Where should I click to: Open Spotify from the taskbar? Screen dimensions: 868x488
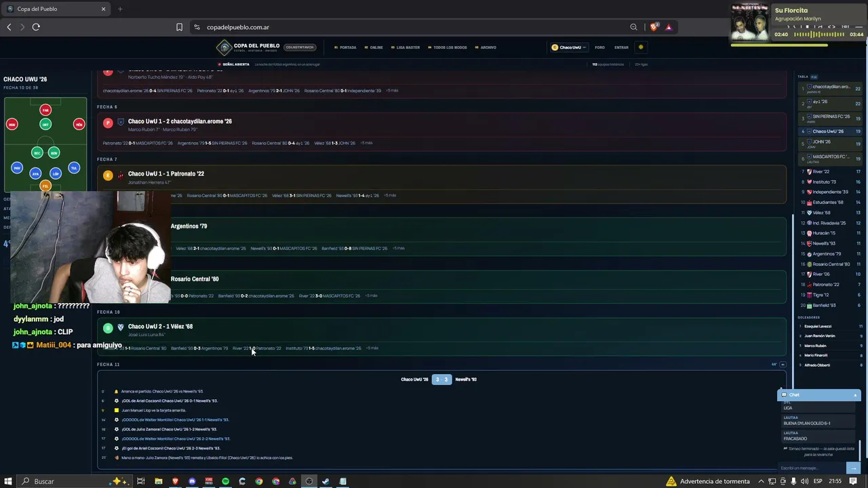coord(226,481)
